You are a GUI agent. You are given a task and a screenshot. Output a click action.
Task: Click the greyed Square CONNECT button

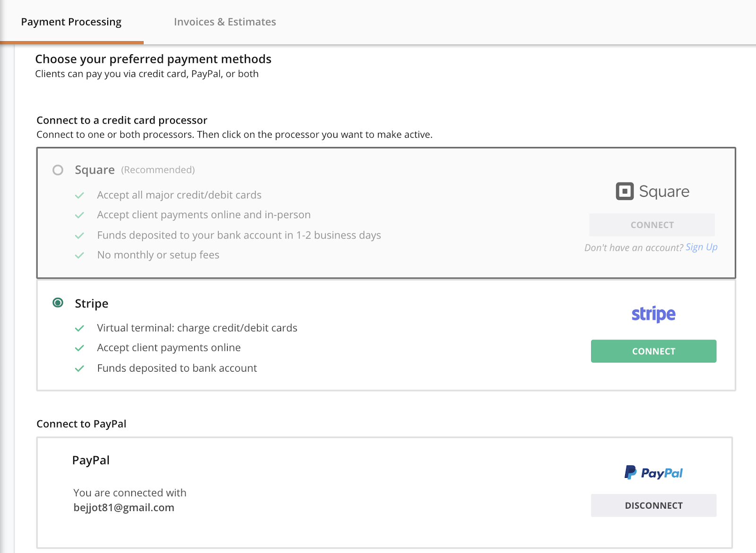pyautogui.click(x=652, y=225)
